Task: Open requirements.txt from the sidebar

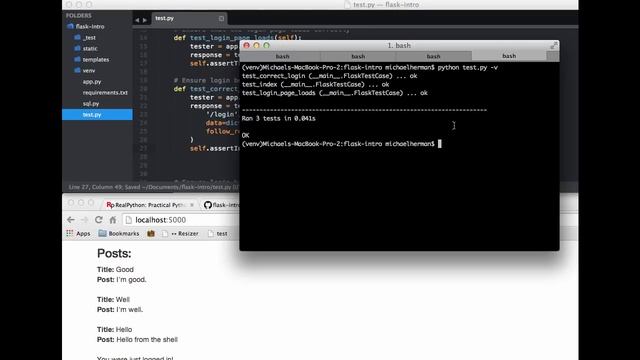Action: [105, 93]
